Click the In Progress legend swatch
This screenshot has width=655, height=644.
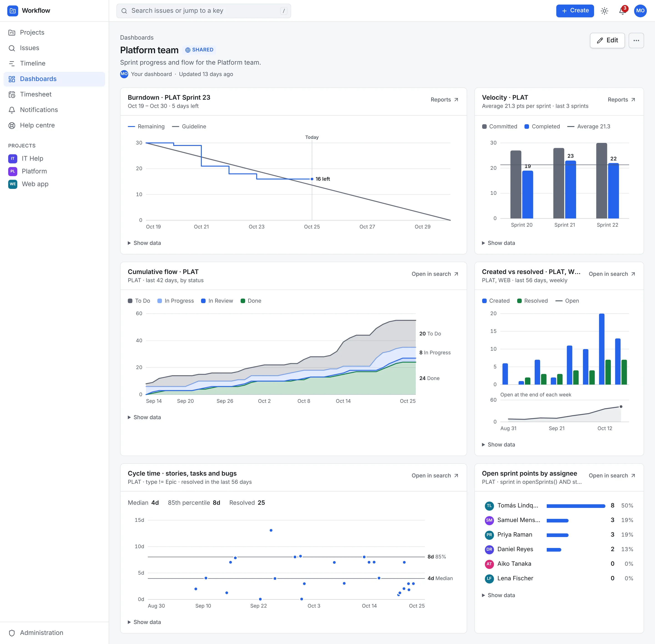[x=159, y=301]
